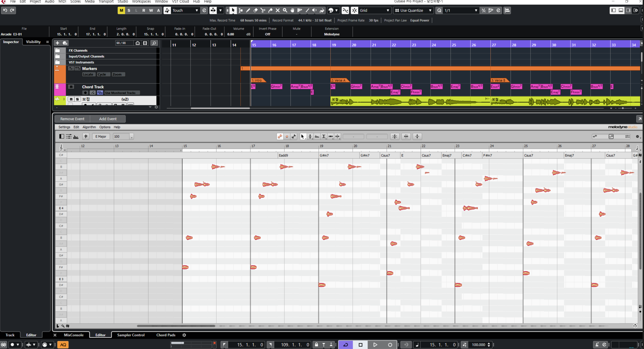Viewport: 644px width, 349px height.
Task: Click Add Event button
Action: (x=108, y=119)
